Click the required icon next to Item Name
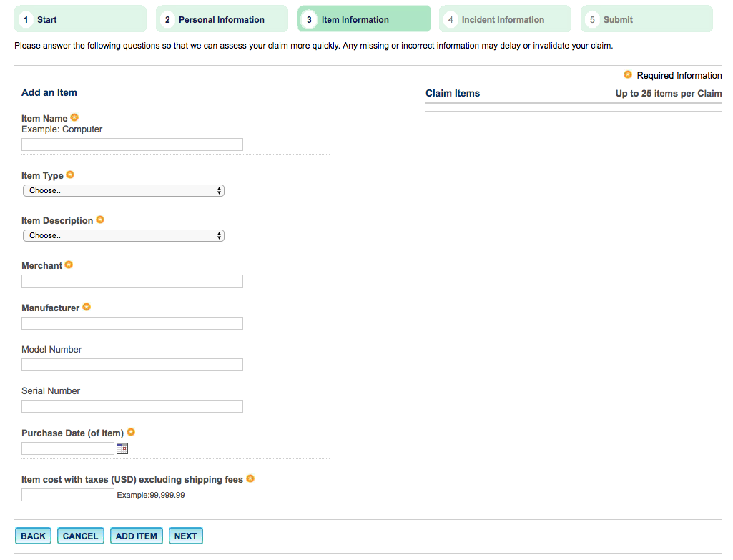This screenshot has height=560, width=733. 74,117
